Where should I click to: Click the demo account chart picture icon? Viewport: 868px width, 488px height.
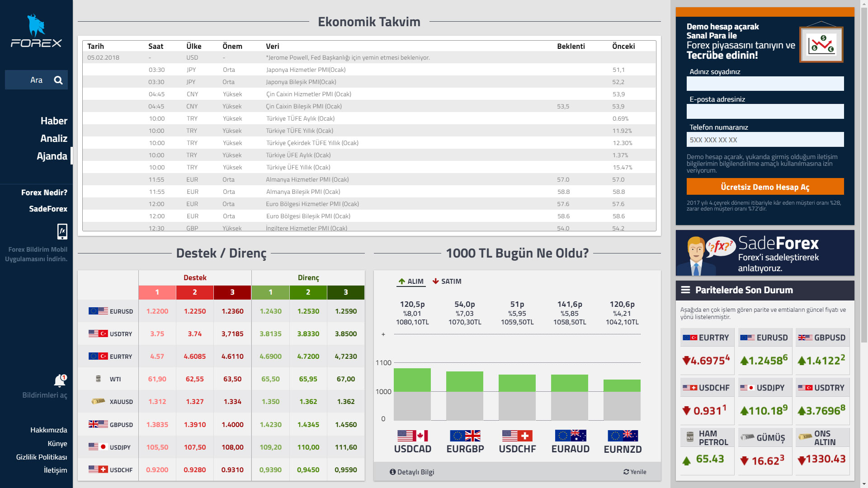click(821, 43)
